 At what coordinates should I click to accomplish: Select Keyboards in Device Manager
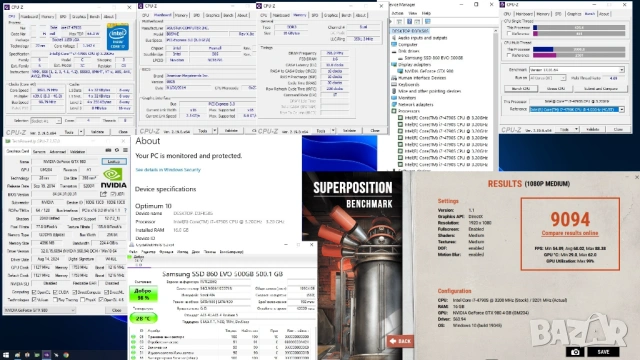tap(409, 84)
